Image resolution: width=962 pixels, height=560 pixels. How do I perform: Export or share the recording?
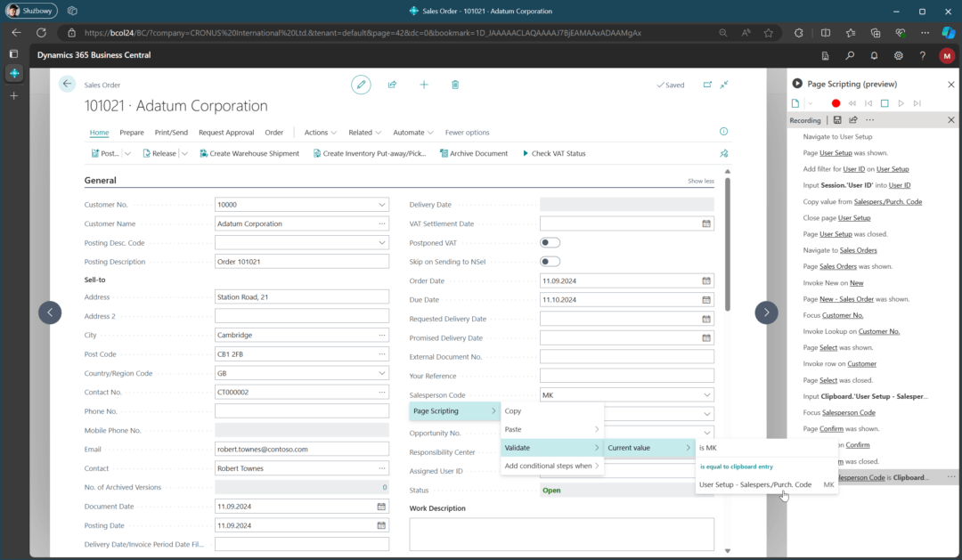coord(853,119)
